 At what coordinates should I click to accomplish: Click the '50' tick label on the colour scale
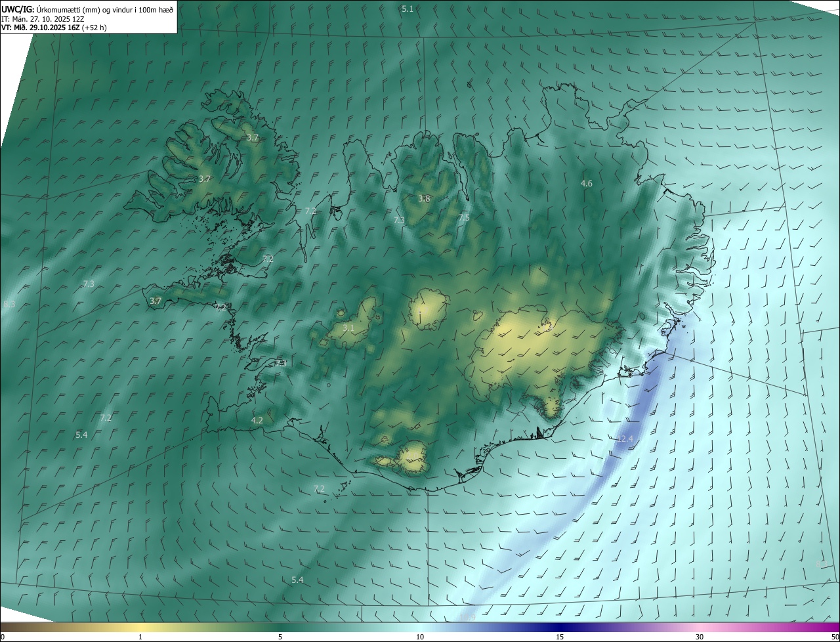tap(835, 637)
